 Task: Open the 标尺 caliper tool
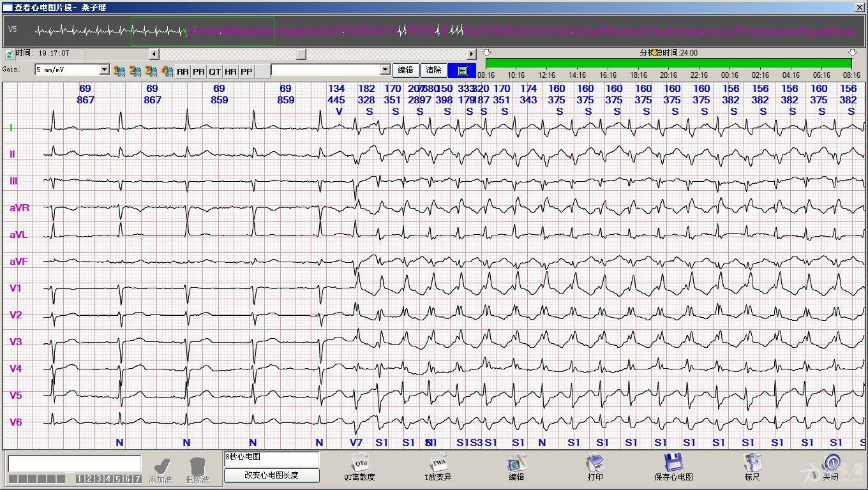(x=752, y=466)
